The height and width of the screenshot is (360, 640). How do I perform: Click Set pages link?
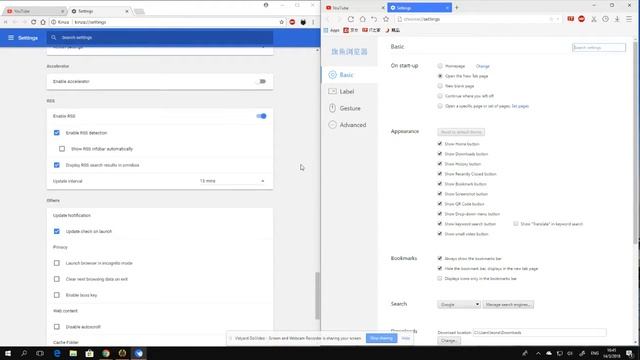[520, 106]
